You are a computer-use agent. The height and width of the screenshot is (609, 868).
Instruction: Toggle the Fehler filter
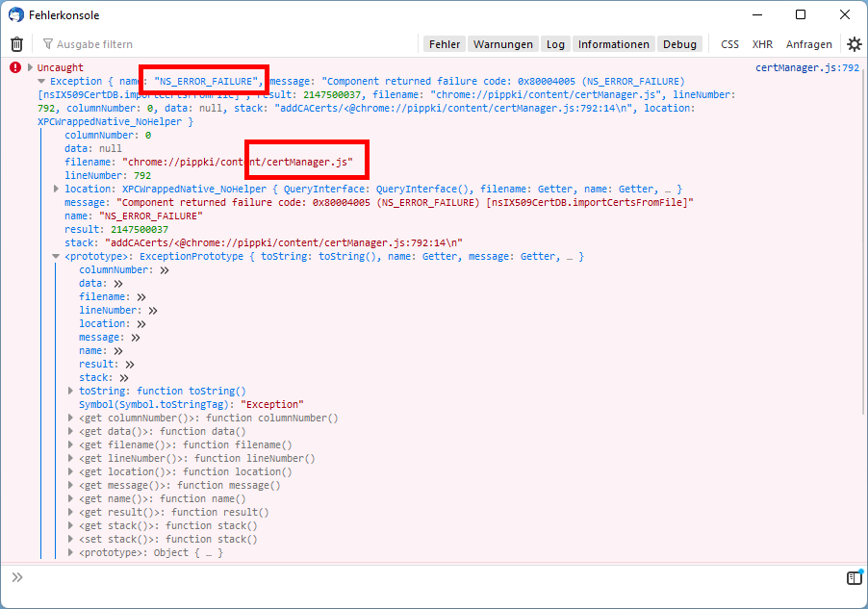[444, 44]
